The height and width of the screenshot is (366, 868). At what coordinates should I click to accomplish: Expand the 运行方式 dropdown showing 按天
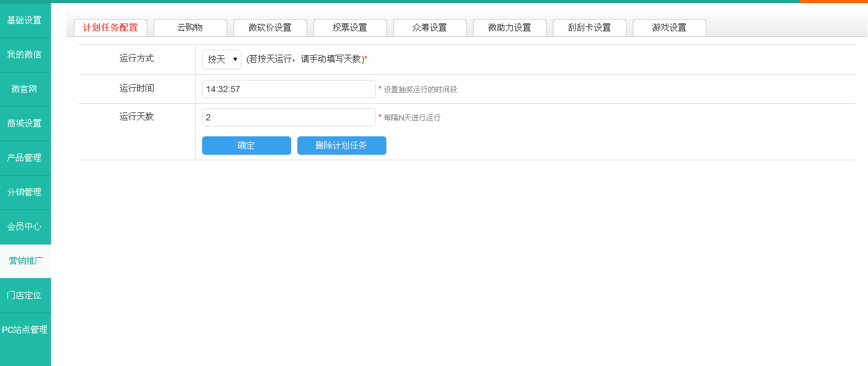coord(222,60)
